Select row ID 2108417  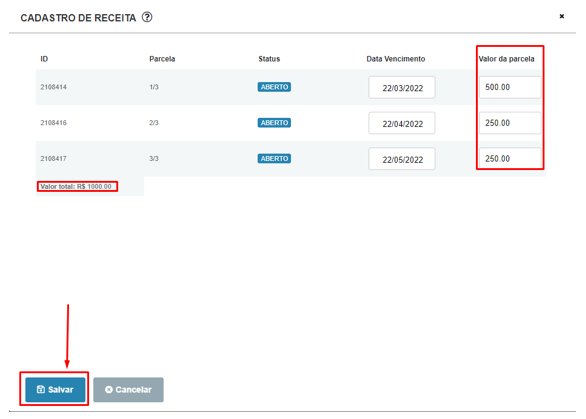click(53, 159)
